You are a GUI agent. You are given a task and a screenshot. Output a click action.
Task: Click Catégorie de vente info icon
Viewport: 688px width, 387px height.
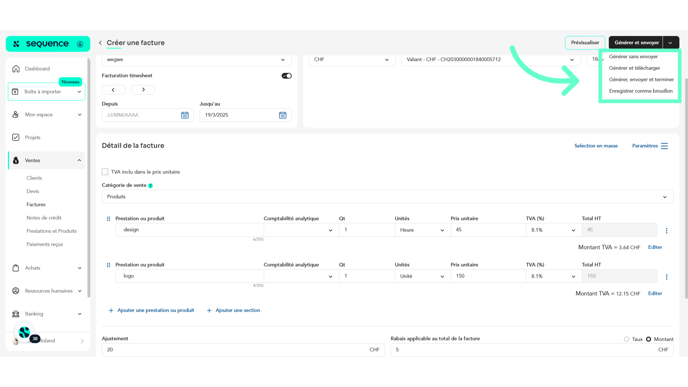(x=150, y=186)
